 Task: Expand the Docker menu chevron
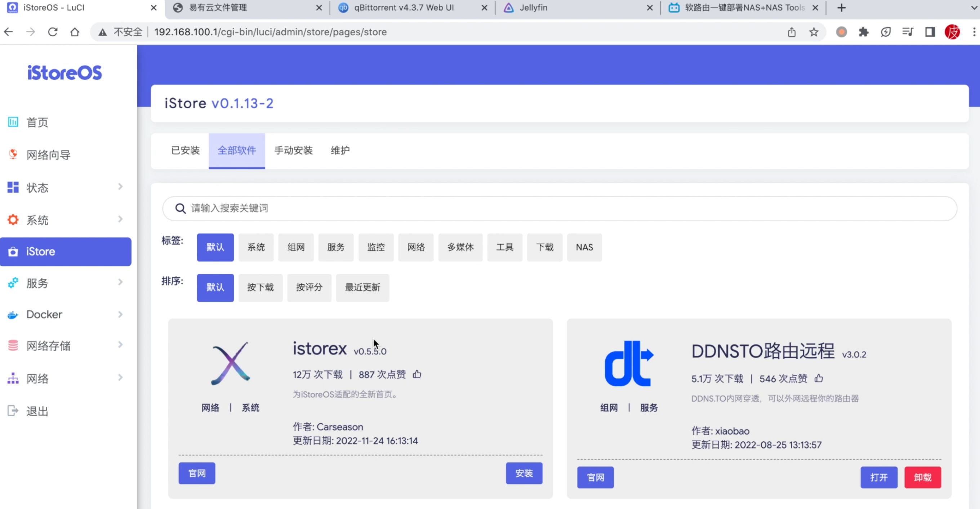pyautogui.click(x=120, y=315)
